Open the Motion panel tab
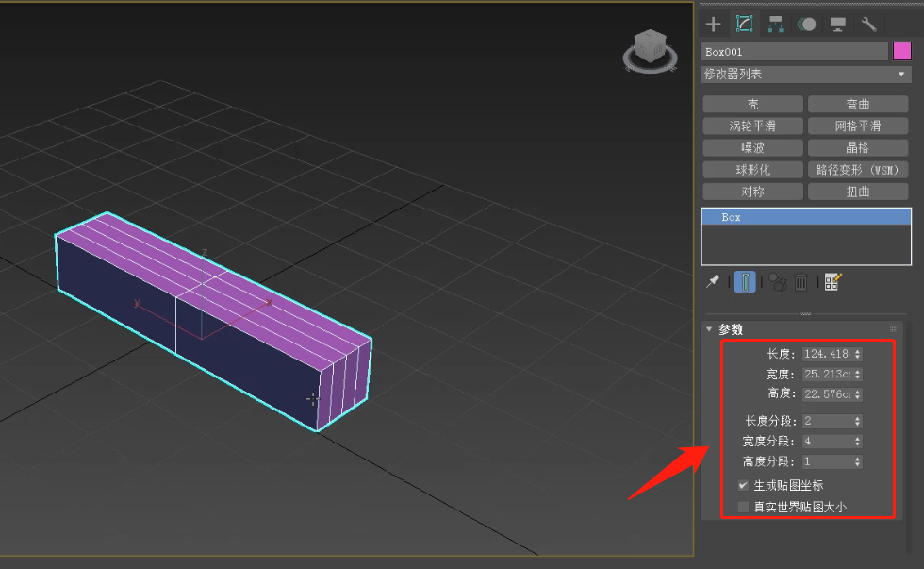This screenshot has width=924, height=569. click(x=807, y=25)
